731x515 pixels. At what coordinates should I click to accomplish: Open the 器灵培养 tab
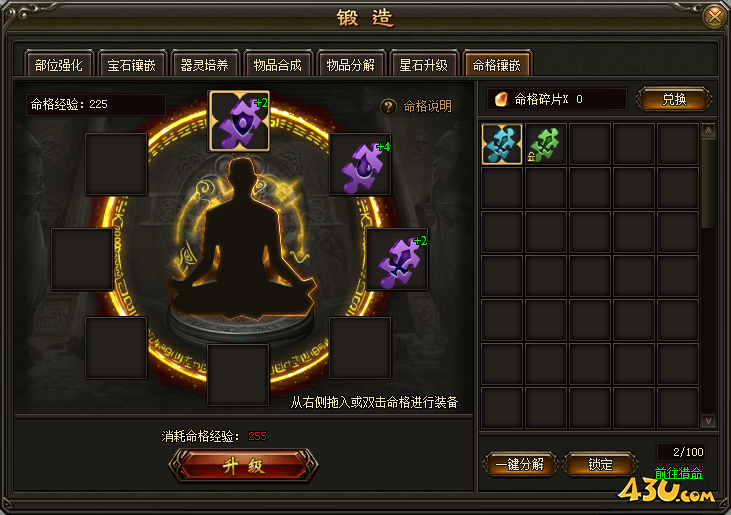tap(205, 64)
